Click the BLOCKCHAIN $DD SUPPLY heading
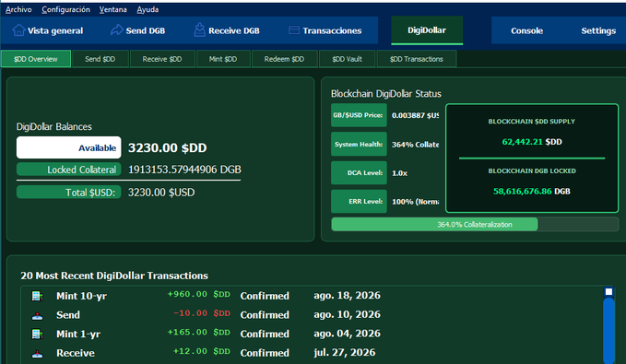This screenshot has height=364, width=626. pos(532,122)
